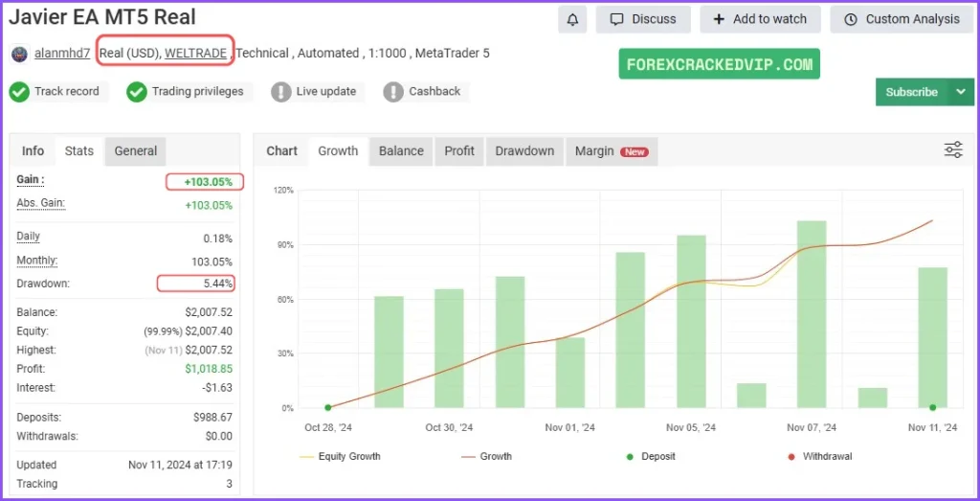980x501 pixels.
Task: Open the Stats tab
Action: (x=78, y=151)
